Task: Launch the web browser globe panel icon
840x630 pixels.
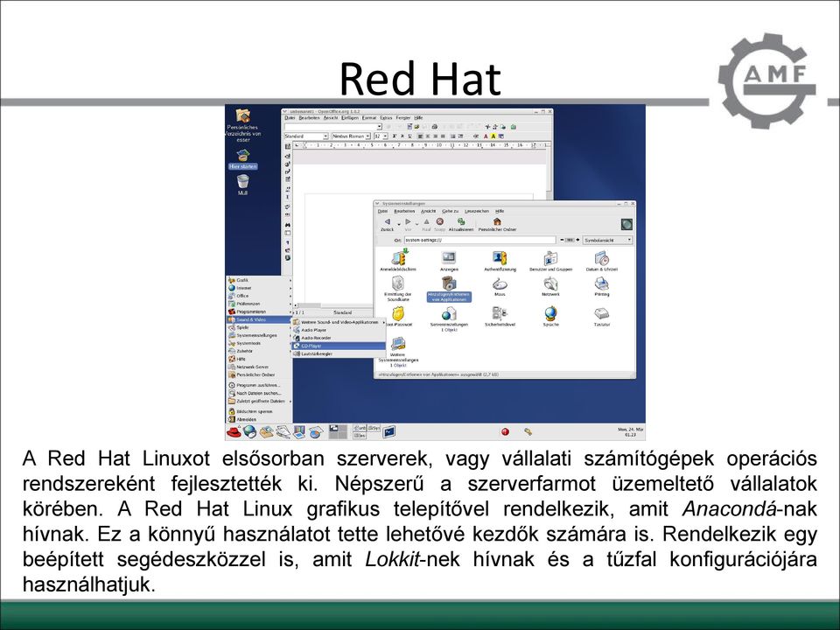Action: [249, 431]
